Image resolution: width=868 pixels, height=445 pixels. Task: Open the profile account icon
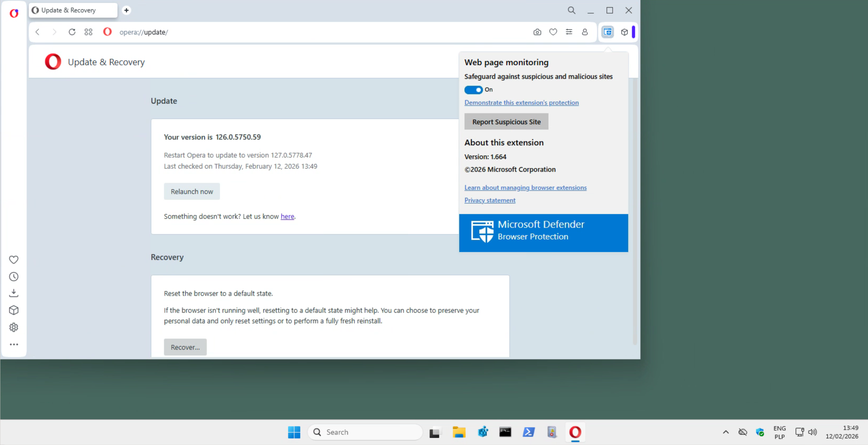coord(585,32)
